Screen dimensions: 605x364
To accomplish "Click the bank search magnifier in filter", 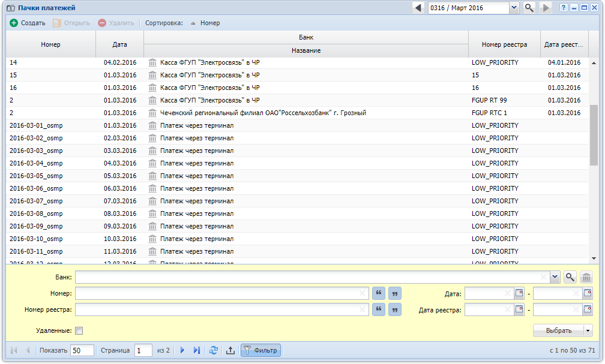I will point(570,277).
